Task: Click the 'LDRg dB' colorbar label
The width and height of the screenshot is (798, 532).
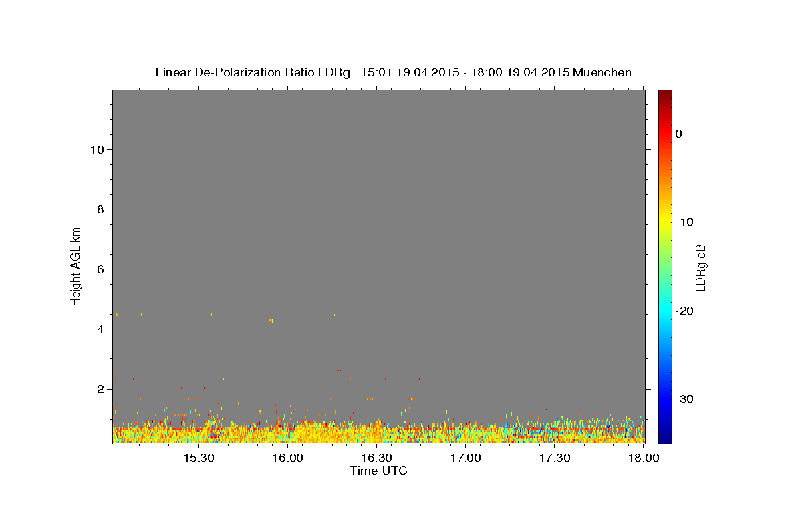Action: click(700, 267)
